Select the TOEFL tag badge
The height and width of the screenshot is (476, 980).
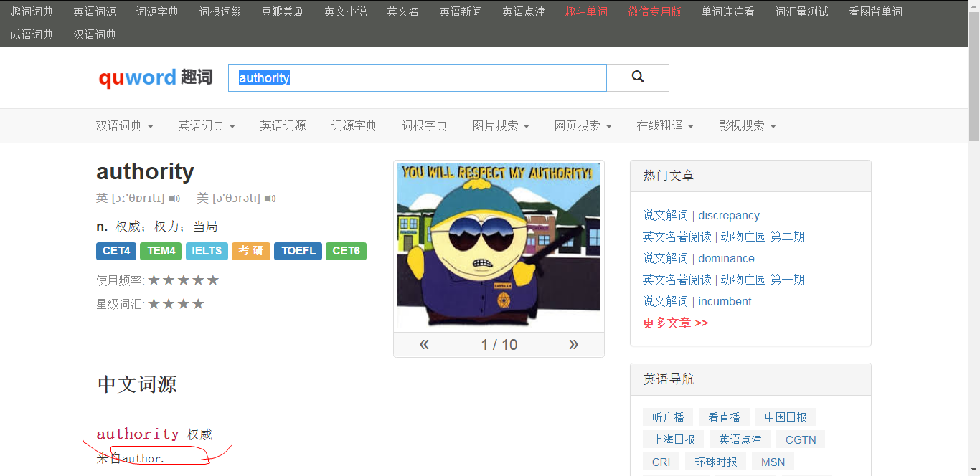(x=298, y=251)
